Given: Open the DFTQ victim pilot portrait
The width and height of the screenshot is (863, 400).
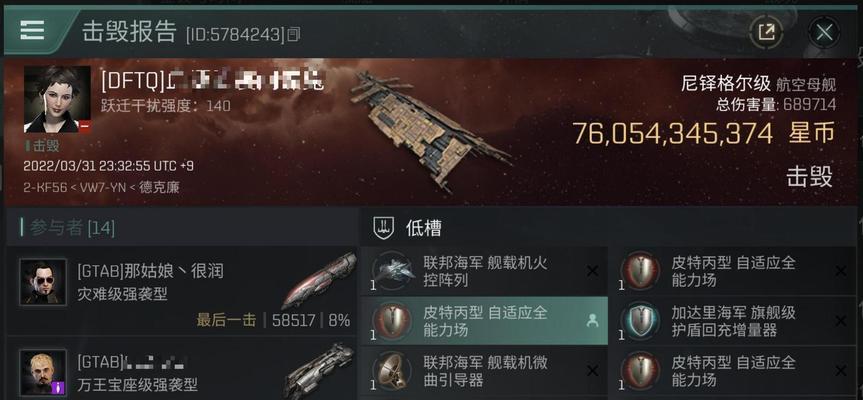Looking at the screenshot, I should tap(57, 99).
